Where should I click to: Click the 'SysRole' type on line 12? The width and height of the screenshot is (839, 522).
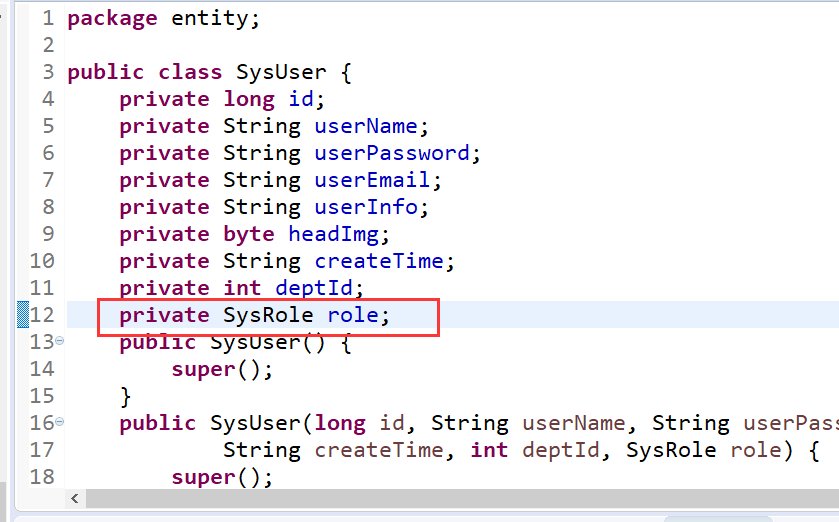[268, 316]
